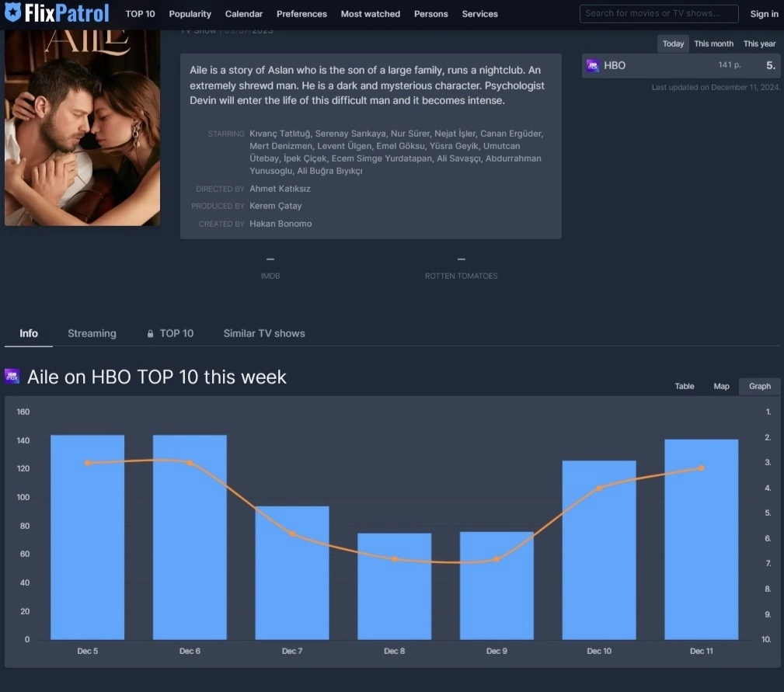784x692 pixels.
Task: Select the Today time range
Action: coord(673,44)
